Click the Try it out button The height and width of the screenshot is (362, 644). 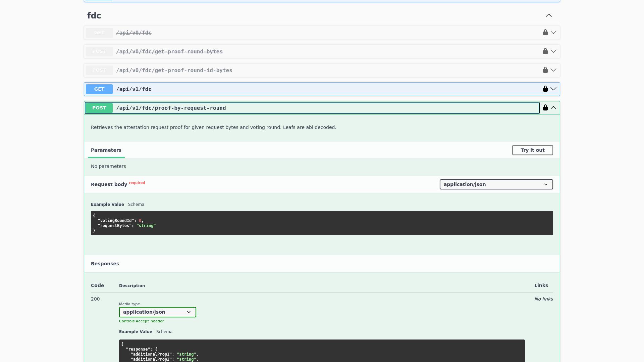[532, 150]
